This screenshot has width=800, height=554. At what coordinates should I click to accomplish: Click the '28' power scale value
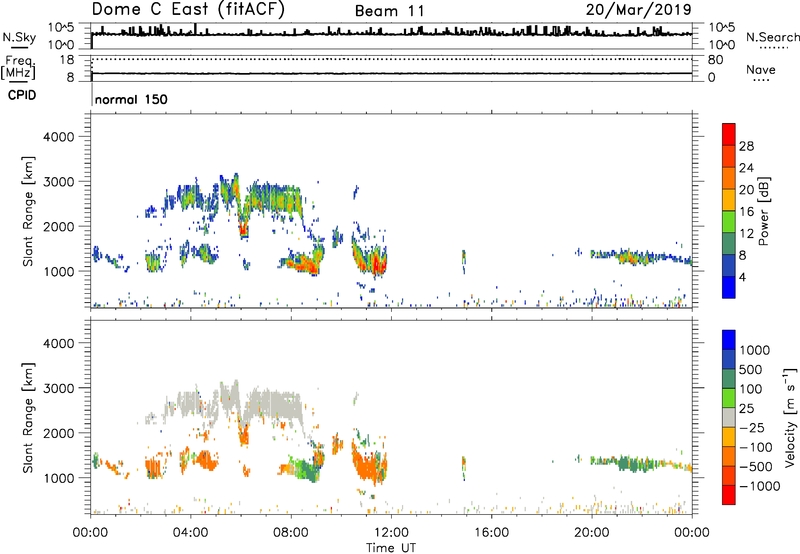746,146
